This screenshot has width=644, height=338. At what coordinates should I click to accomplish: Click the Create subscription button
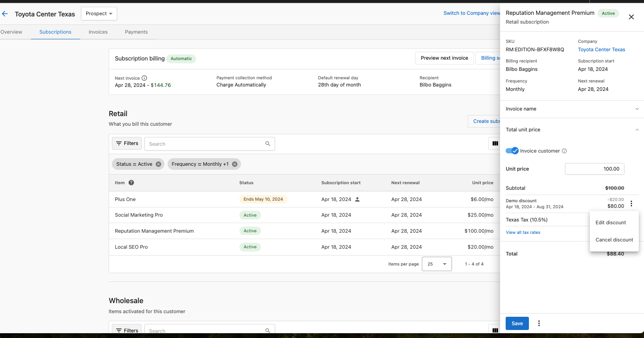click(x=484, y=121)
